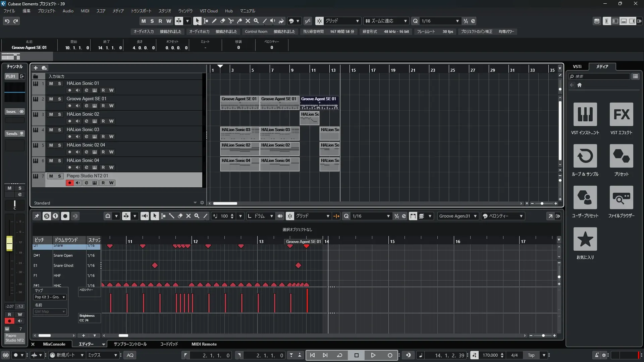Screen dimensions: 644x362
Task: Mute the Groove Agent SE 01 track
Action: (51, 99)
